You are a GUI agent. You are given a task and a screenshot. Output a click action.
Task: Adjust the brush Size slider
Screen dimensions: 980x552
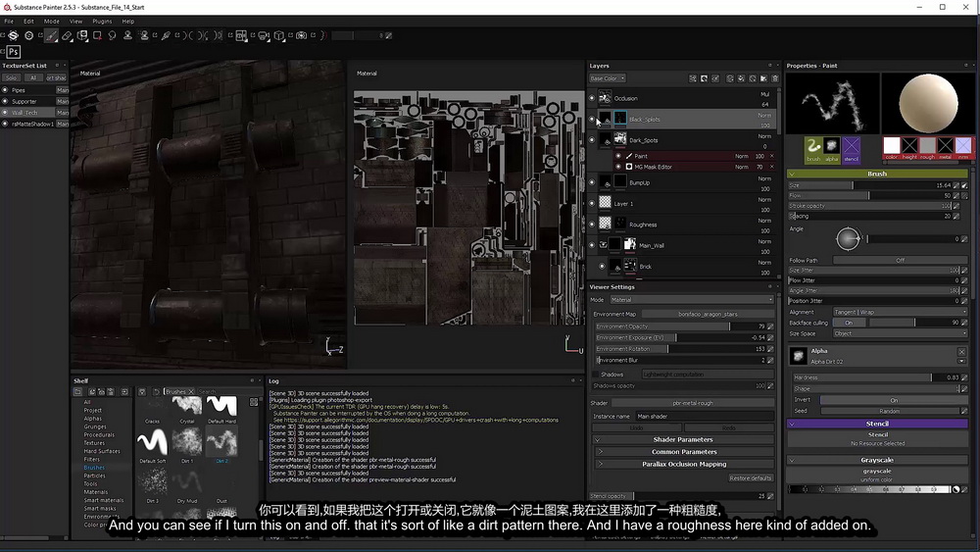pos(869,185)
